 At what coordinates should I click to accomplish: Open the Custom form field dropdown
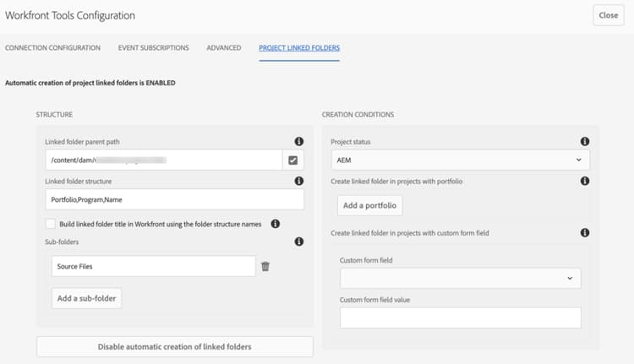(461, 279)
